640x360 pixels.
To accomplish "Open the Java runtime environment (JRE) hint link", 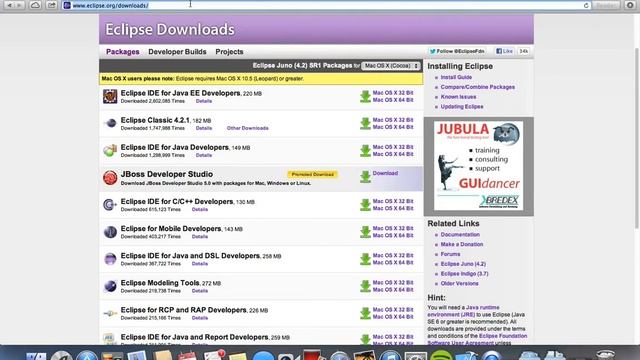I will coord(463,311).
